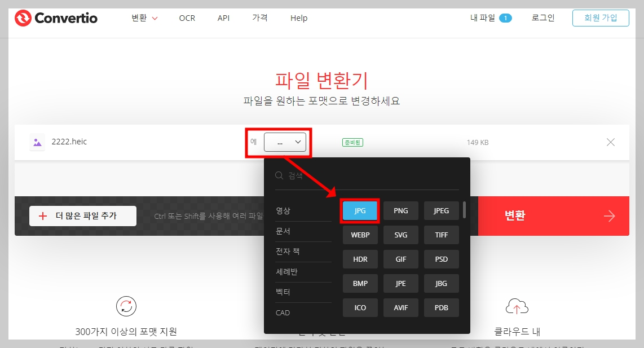
Task: Open the output format dropdown next to 에
Action: [x=285, y=142]
